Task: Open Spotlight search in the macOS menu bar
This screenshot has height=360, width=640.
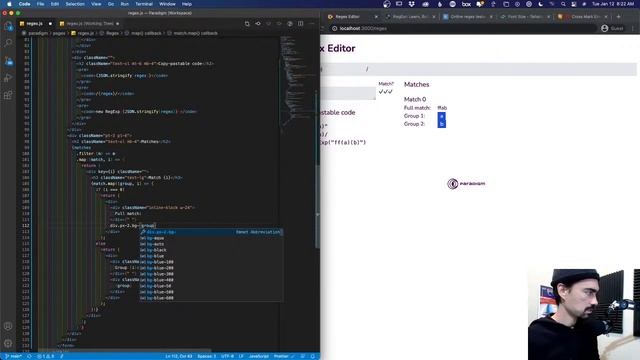Action: tap(563, 4)
